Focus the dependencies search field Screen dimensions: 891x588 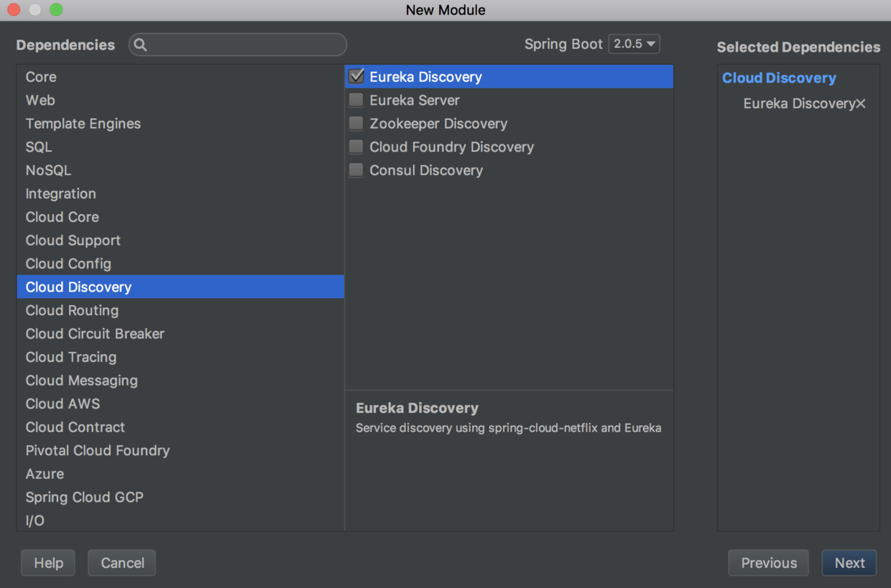point(238,45)
